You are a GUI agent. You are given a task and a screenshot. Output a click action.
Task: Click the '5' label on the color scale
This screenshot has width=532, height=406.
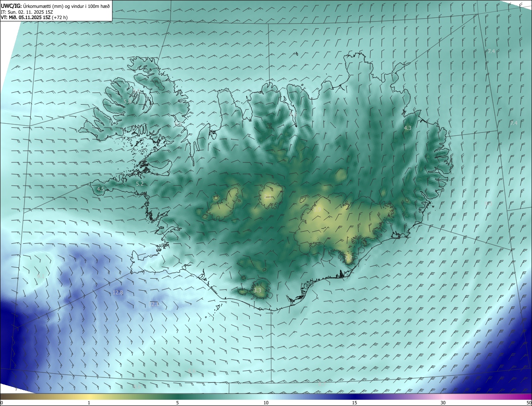click(x=177, y=403)
